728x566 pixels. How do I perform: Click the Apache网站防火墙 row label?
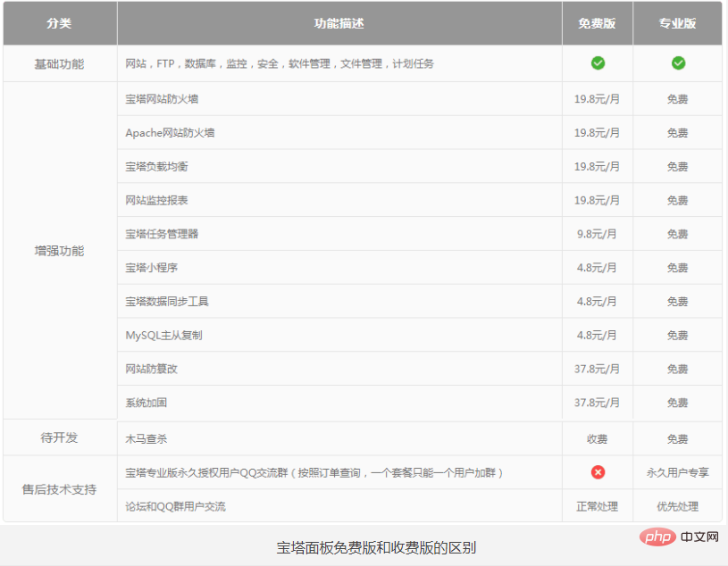click(170, 133)
